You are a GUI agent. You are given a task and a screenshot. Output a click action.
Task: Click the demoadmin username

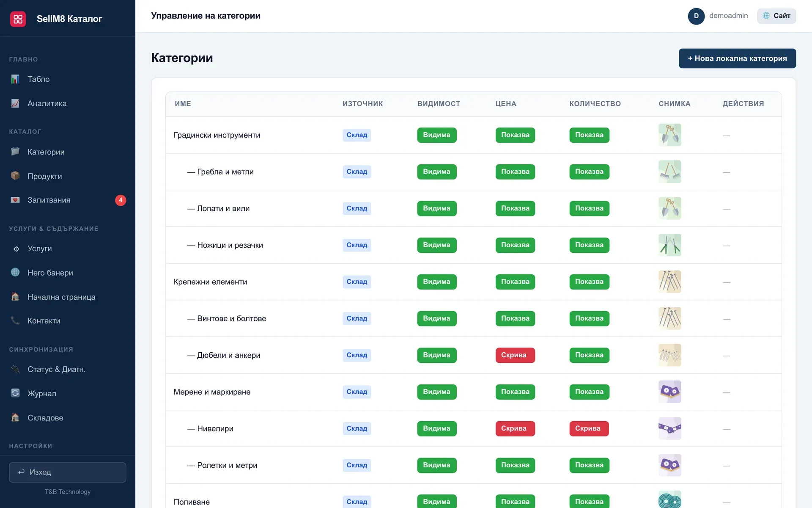coord(728,16)
